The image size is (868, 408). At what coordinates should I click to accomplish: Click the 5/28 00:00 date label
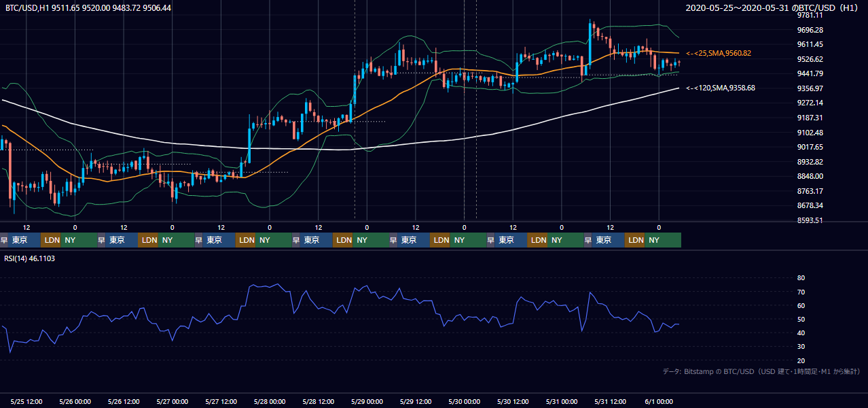tap(270, 401)
